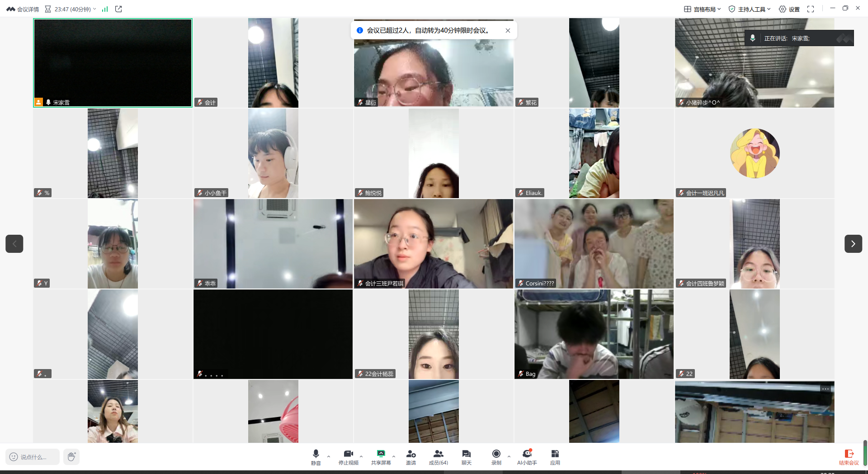Toggle meeting recording
This screenshot has height=474, width=868.
(x=496, y=456)
